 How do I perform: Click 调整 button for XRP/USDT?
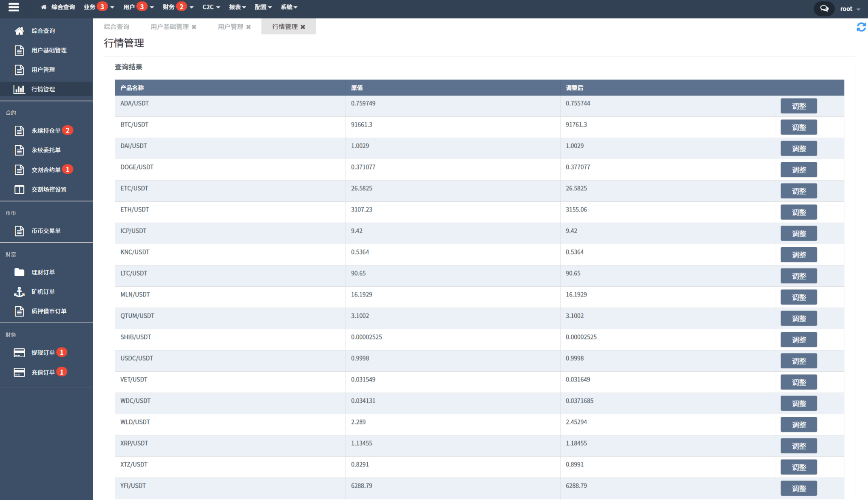(799, 446)
